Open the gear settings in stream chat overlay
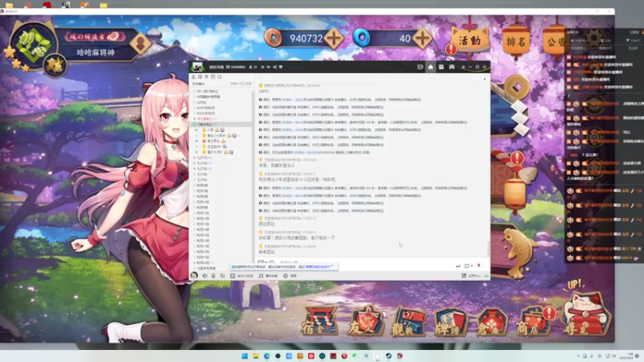This screenshot has width=644, height=362. pos(593,39)
